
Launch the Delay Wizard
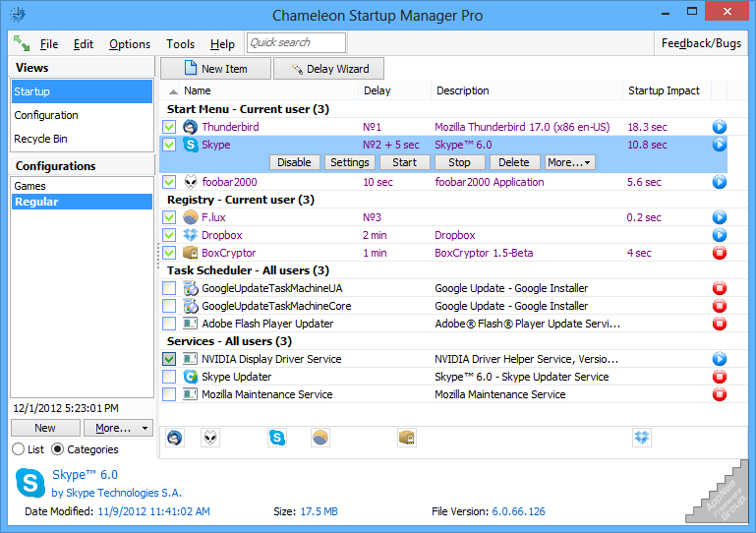(x=328, y=69)
